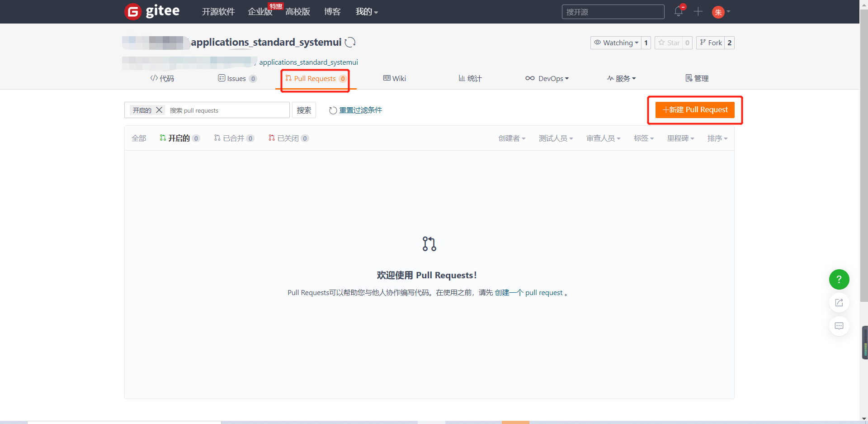This screenshot has height=424, width=868.
Task: Click the plus icon in top bar
Action: click(698, 12)
